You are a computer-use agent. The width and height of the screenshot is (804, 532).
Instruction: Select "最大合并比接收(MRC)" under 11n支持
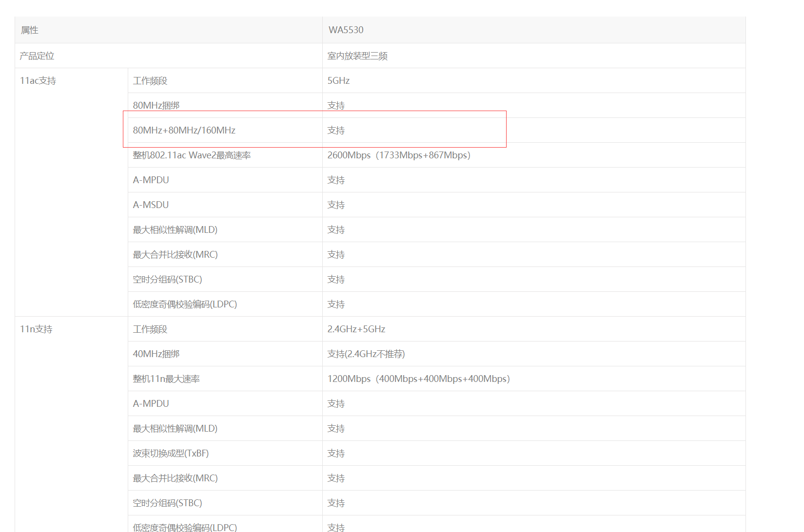point(176,478)
